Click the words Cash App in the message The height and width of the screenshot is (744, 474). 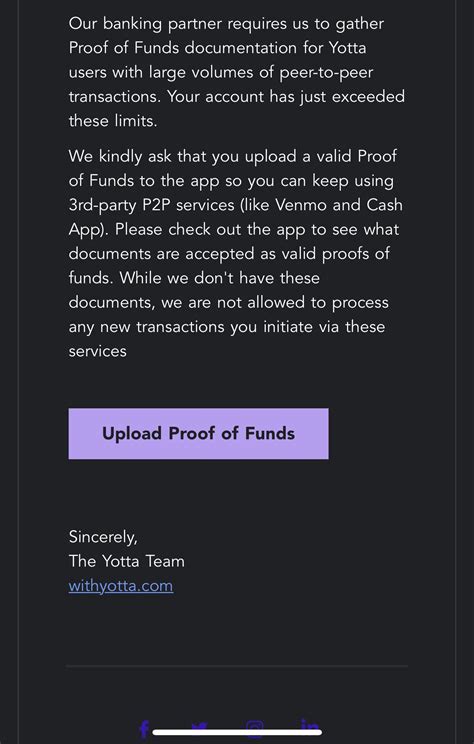384,205
